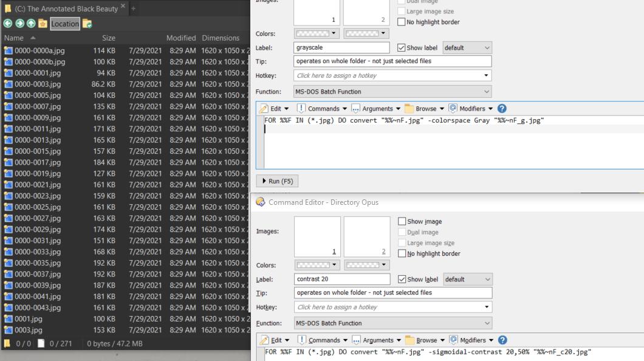This screenshot has height=361, width=644.
Task: Open label style dropdown showing default
Action: coord(467,47)
